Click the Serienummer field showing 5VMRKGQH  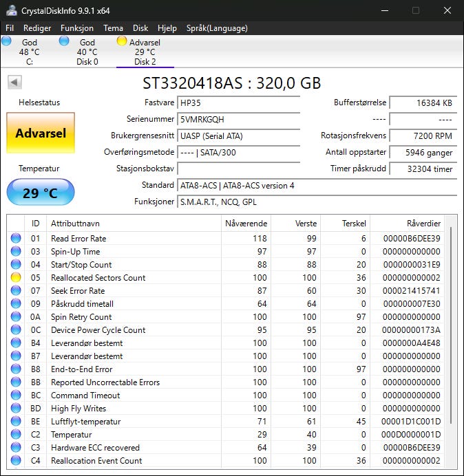click(238, 119)
